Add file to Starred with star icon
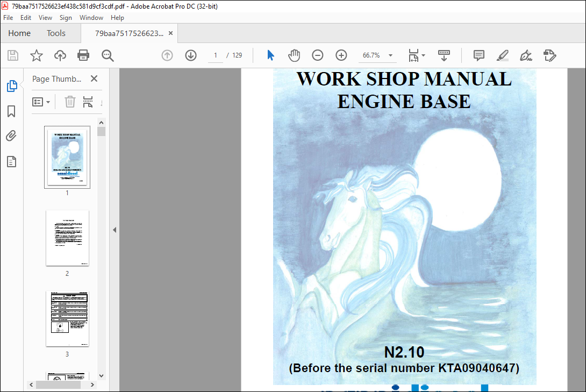Viewport: 586px width, 392px height. tap(36, 55)
